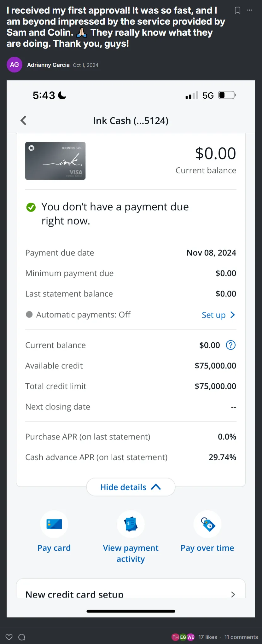The image size is (262, 644).
Task: Open View payment activity icon
Action: click(131, 524)
